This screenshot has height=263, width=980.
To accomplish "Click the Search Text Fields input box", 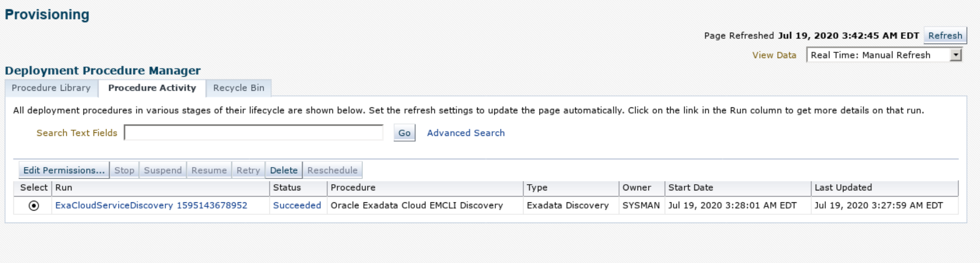I will (x=253, y=133).
